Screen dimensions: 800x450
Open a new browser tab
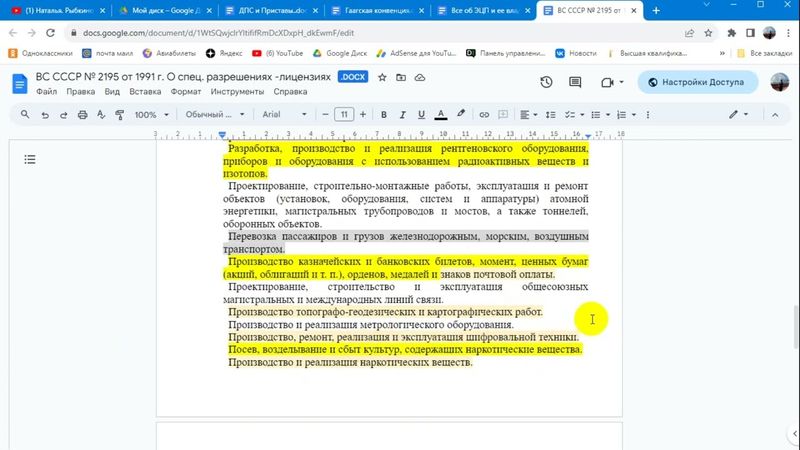(656, 10)
